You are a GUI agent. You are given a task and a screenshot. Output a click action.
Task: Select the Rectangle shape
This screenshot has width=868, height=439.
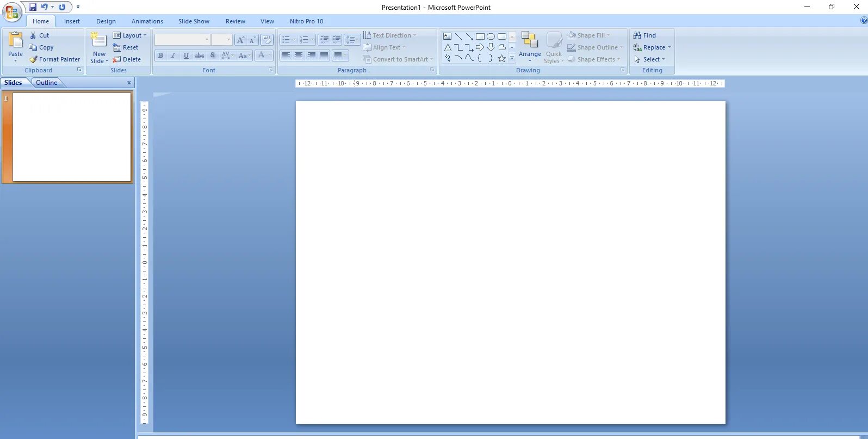point(480,36)
